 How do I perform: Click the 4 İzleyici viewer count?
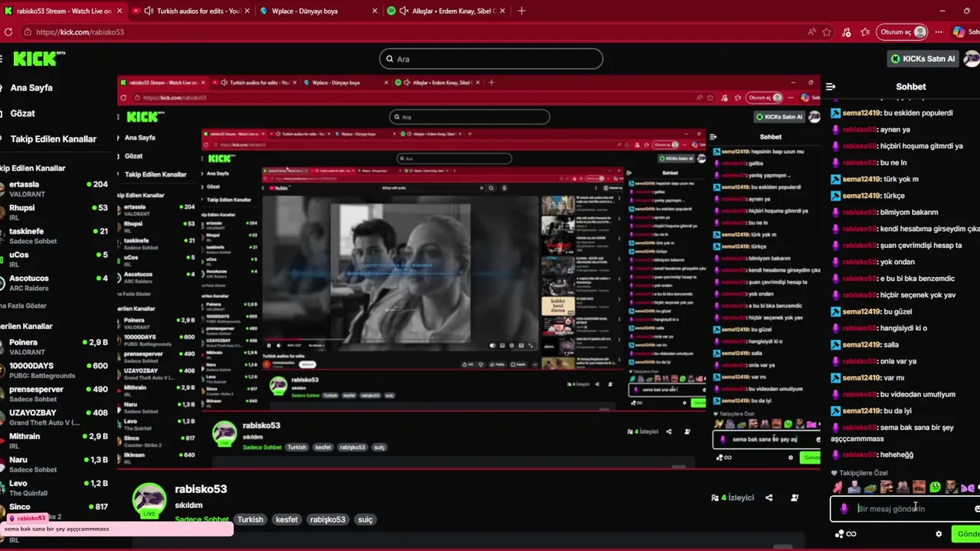pos(733,497)
